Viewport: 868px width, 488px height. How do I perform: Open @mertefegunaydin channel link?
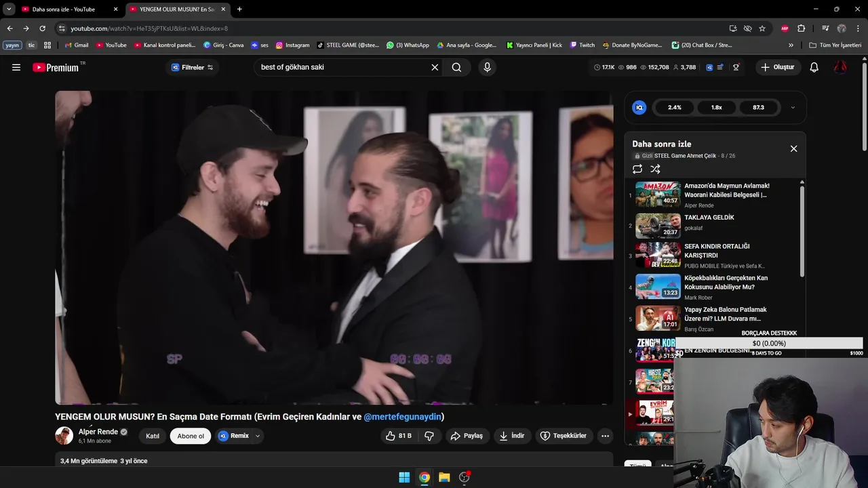pyautogui.click(x=402, y=417)
